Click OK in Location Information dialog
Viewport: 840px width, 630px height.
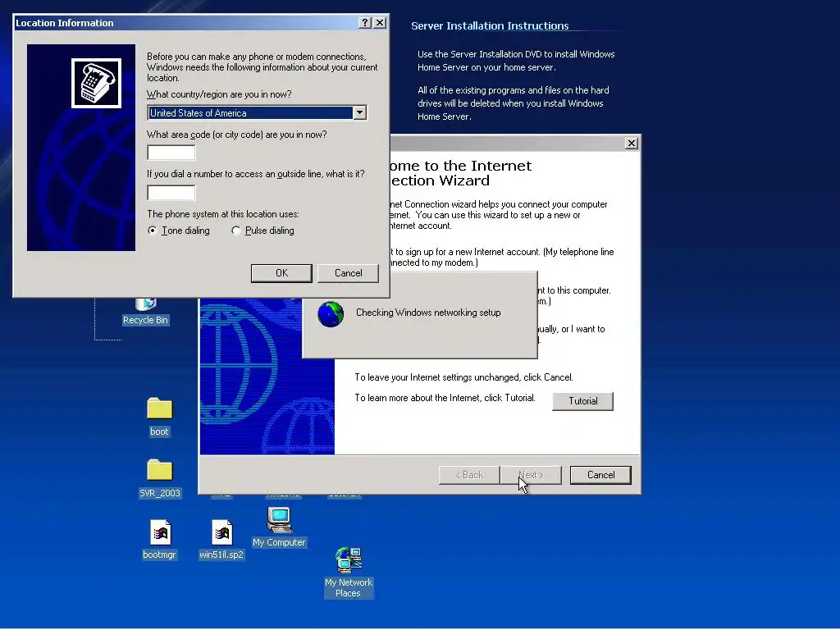coord(282,273)
